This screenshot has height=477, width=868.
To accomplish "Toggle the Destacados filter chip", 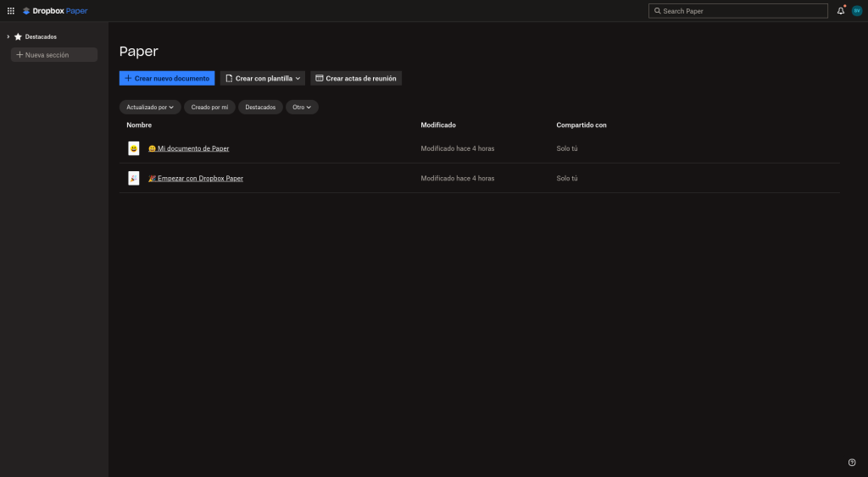I will click(260, 108).
